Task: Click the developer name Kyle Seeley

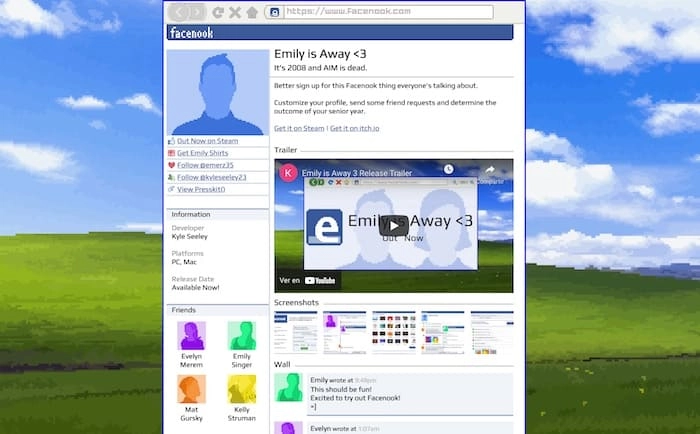Action: [x=190, y=236]
